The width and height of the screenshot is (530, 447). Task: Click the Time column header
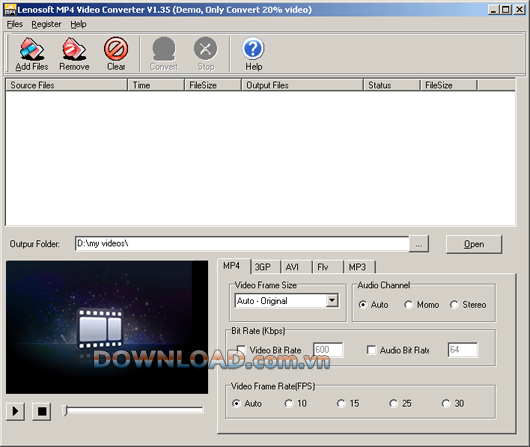pyautogui.click(x=156, y=85)
